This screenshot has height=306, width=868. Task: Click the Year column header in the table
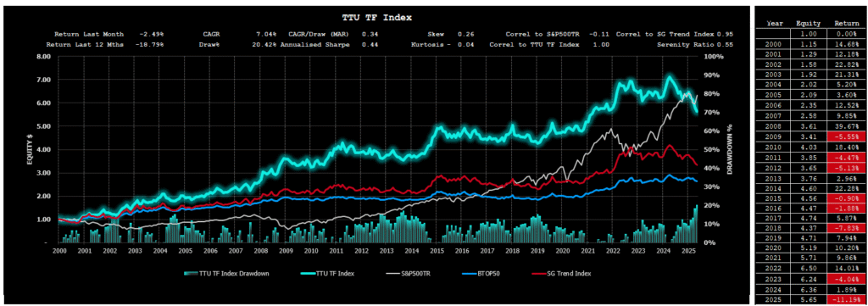click(x=774, y=24)
